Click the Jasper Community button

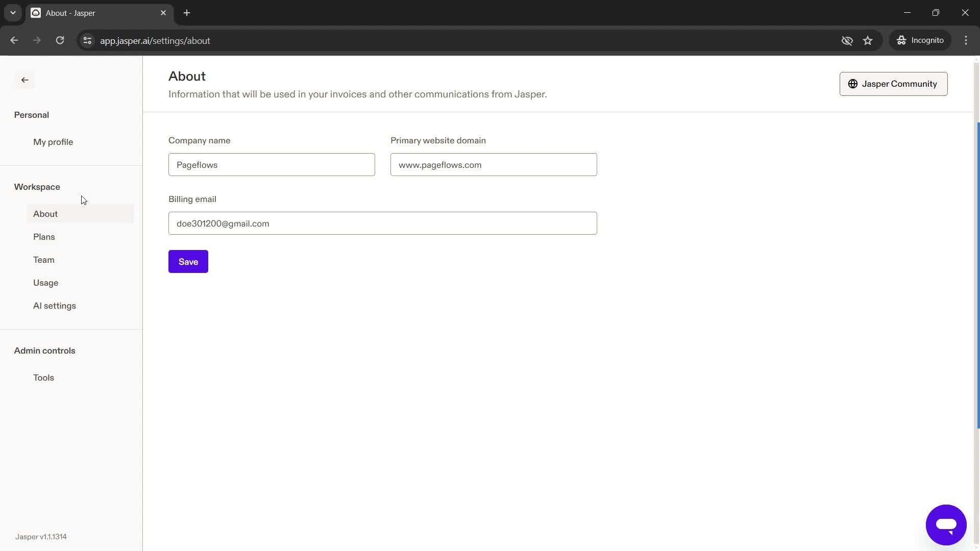pos(893,84)
